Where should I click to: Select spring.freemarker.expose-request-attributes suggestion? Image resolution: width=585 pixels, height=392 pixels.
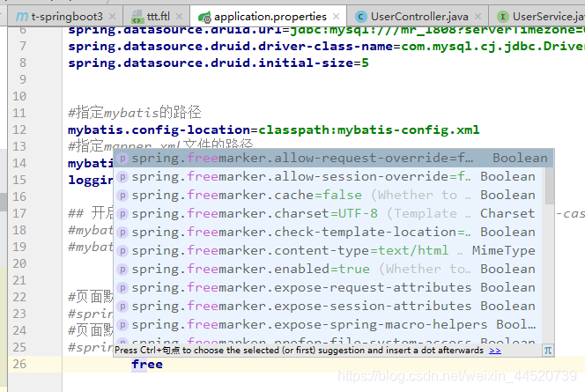coord(329,287)
